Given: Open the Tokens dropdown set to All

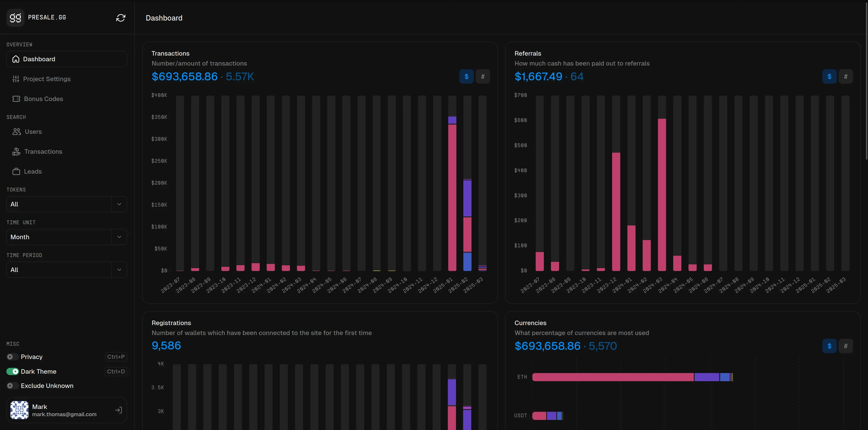Looking at the screenshot, I should pyautogui.click(x=66, y=204).
